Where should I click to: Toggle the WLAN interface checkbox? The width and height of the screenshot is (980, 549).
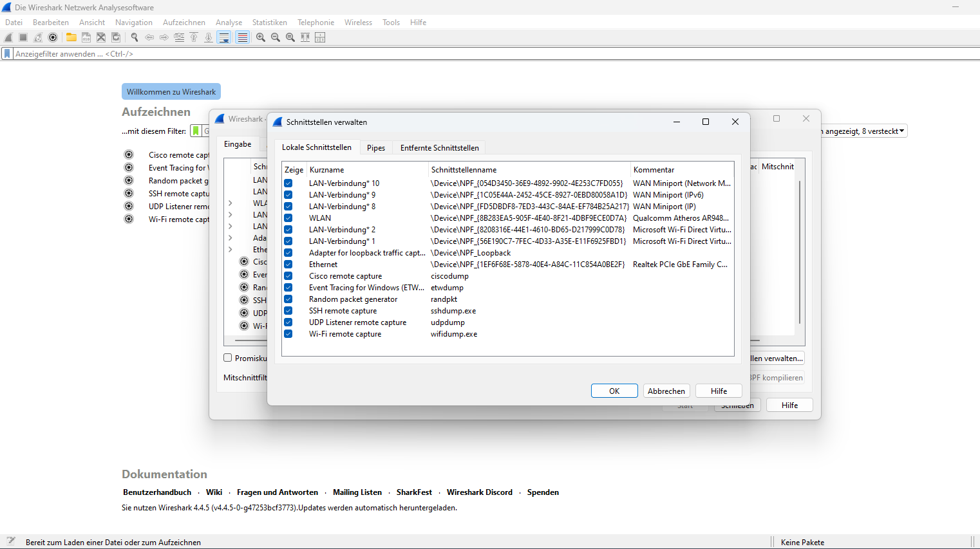coord(288,218)
